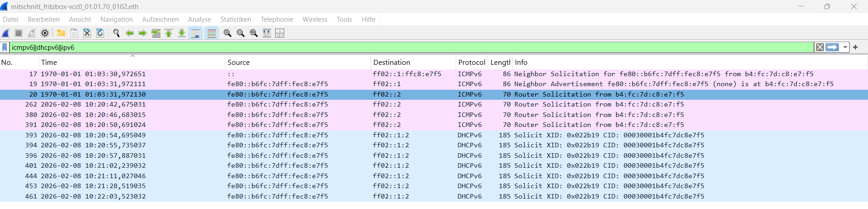Reload this capture file
Viewport: 868px width, 209px height.
coord(100,33)
